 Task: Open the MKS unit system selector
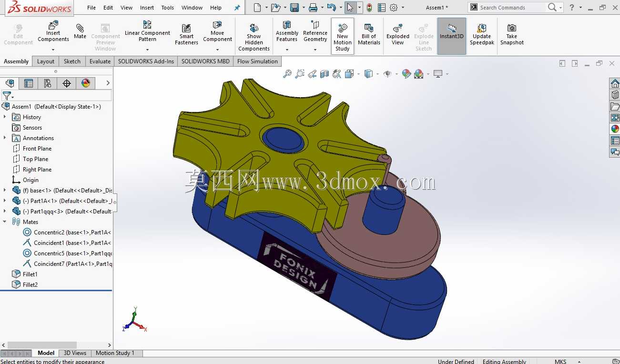pyautogui.click(x=567, y=361)
